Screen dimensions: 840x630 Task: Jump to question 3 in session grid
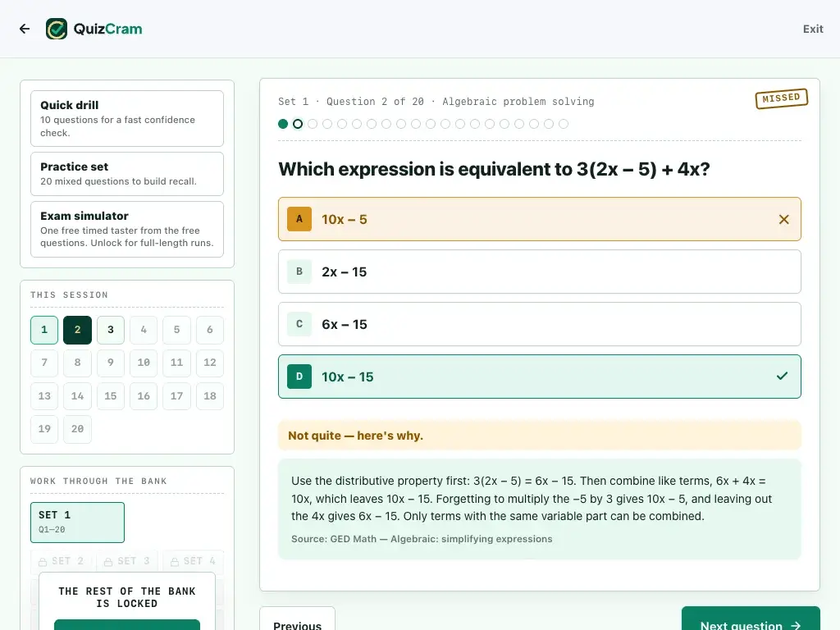point(111,330)
